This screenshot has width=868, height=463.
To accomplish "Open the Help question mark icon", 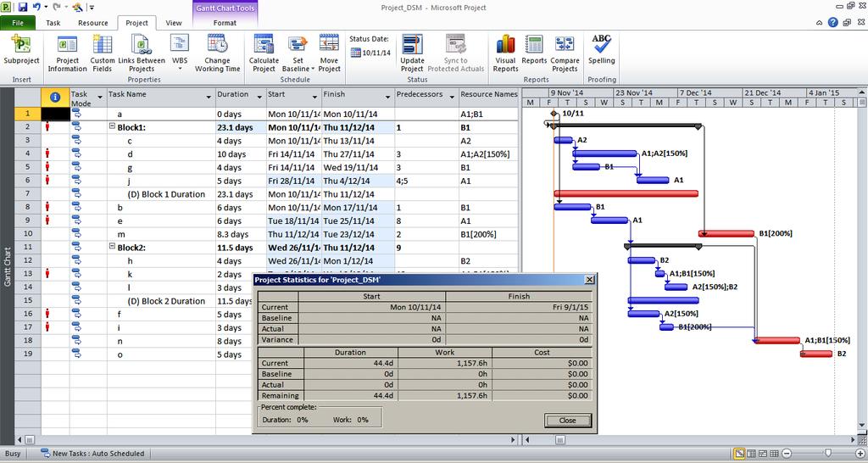I will (832, 22).
